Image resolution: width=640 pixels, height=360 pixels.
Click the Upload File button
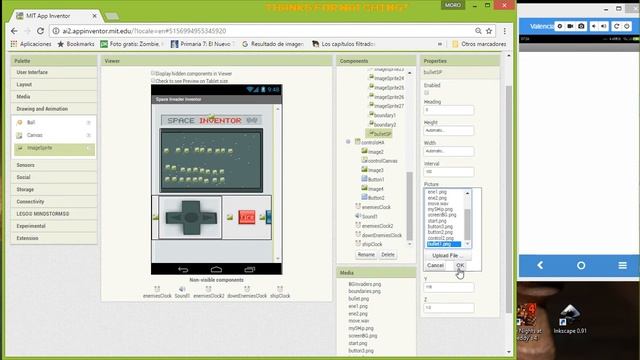coord(447,256)
